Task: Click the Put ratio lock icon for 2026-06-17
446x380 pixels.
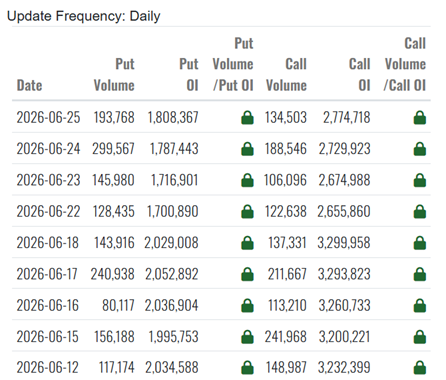Action: (247, 274)
